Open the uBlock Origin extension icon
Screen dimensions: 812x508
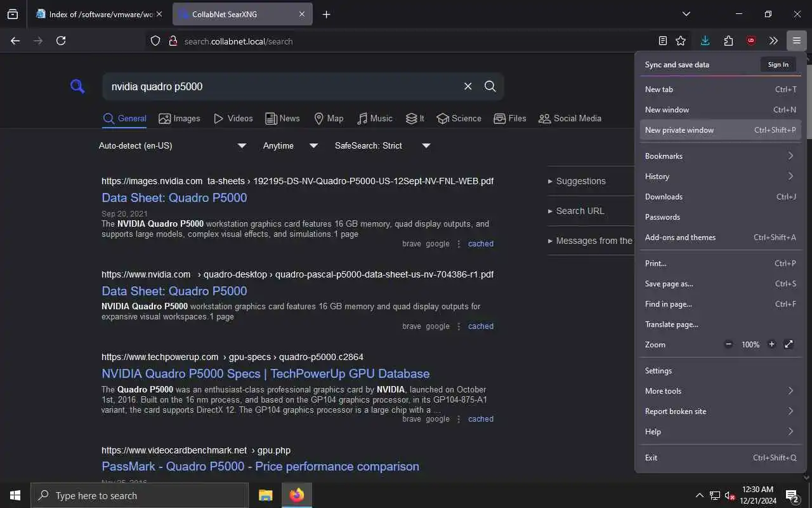[x=751, y=41]
